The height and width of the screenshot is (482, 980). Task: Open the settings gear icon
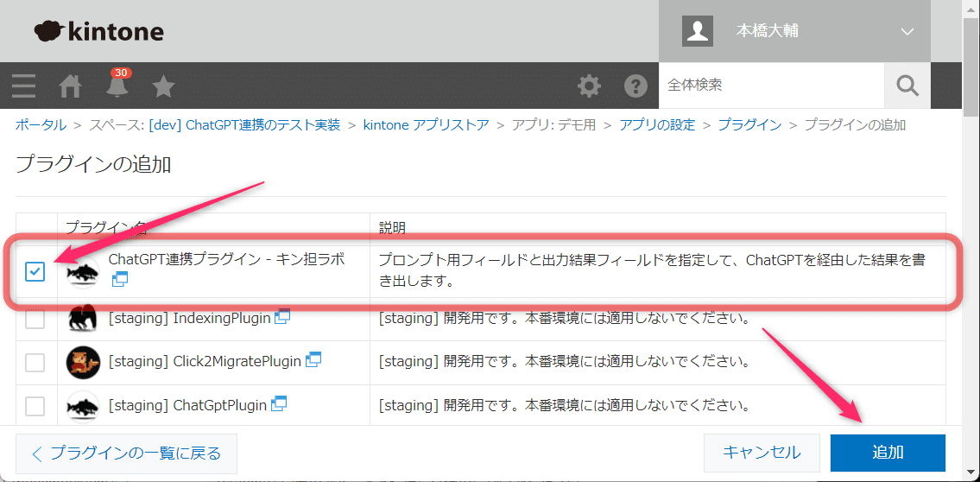coord(589,86)
